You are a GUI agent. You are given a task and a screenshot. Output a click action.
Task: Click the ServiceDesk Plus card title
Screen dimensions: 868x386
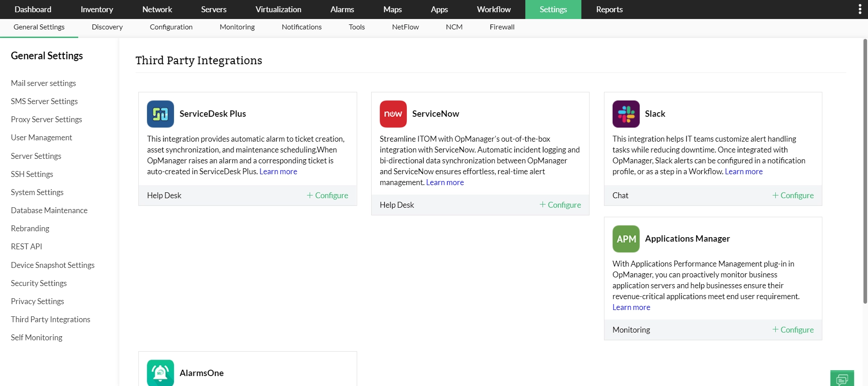click(212, 114)
